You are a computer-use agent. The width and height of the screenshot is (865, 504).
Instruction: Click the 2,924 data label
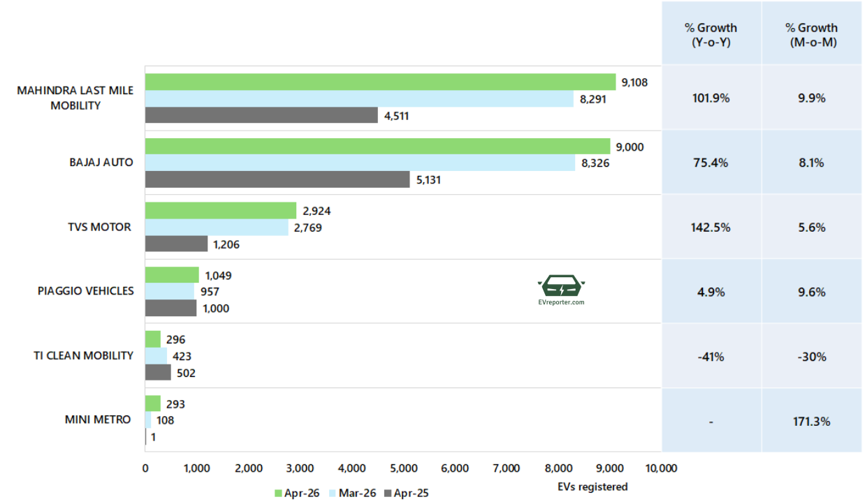click(317, 211)
